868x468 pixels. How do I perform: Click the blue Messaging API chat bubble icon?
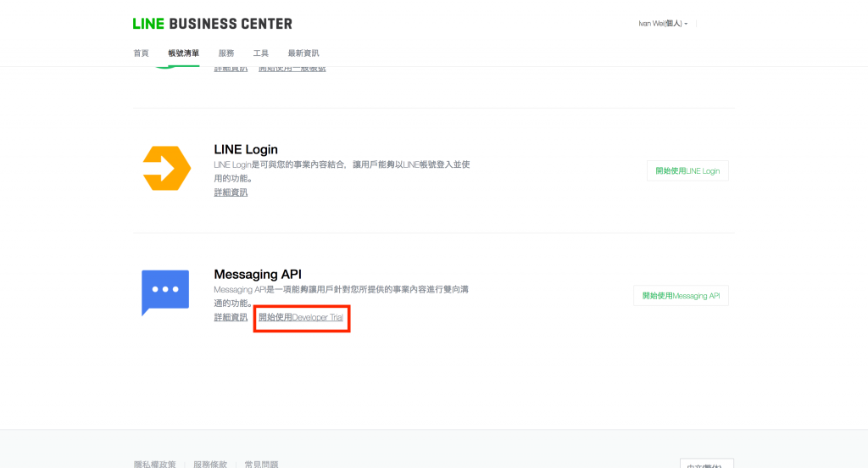point(165,293)
